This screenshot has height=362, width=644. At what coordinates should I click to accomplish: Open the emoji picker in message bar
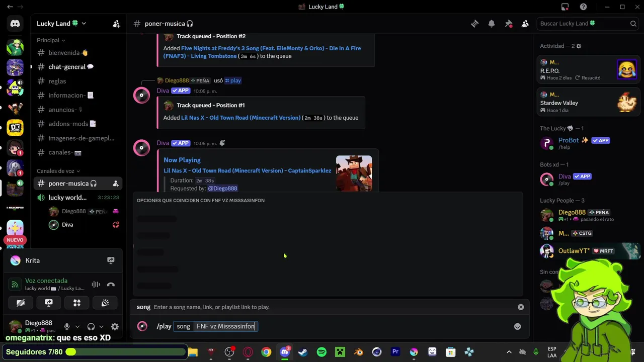point(517,326)
